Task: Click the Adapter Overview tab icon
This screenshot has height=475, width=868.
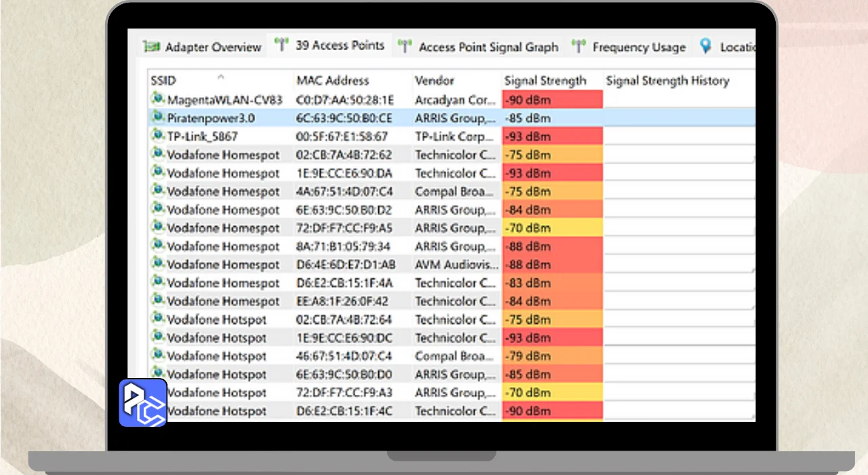Action: [x=151, y=47]
